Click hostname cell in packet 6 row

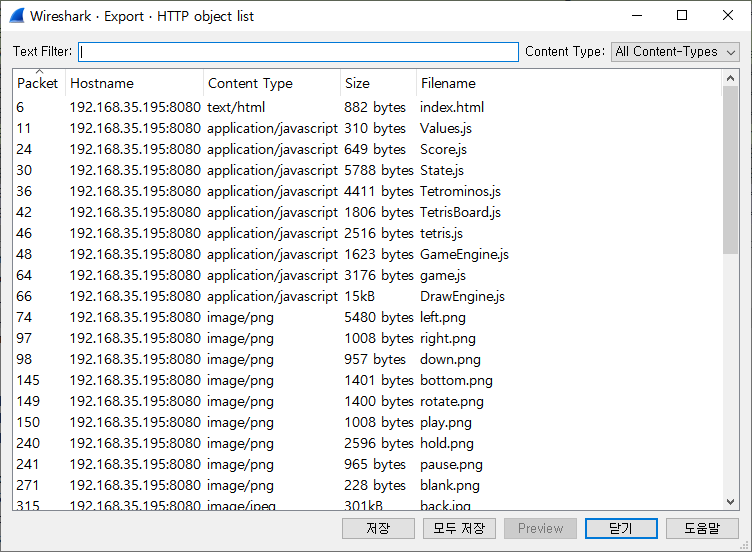pos(135,107)
